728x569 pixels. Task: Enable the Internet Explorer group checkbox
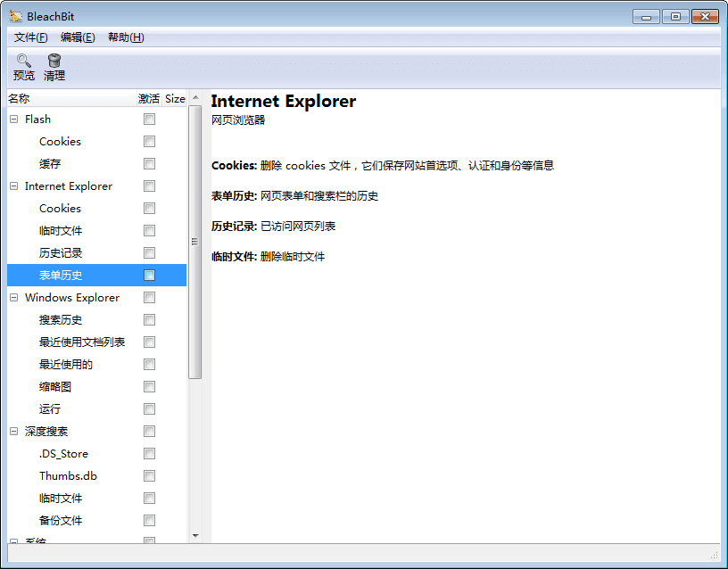tap(150, 186)
